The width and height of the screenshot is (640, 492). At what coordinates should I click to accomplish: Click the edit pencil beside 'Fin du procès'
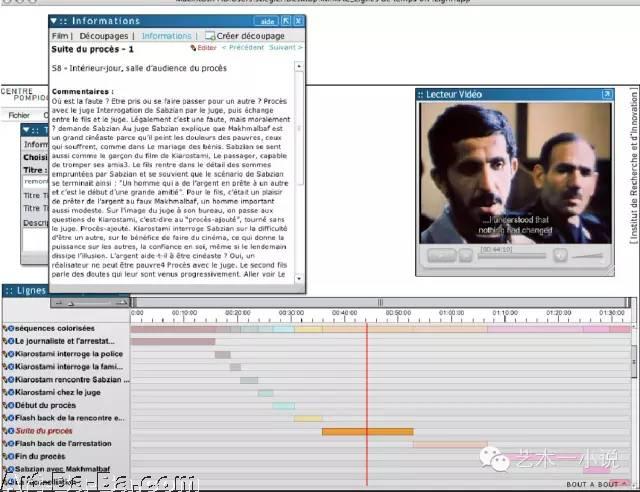(4, 456)
